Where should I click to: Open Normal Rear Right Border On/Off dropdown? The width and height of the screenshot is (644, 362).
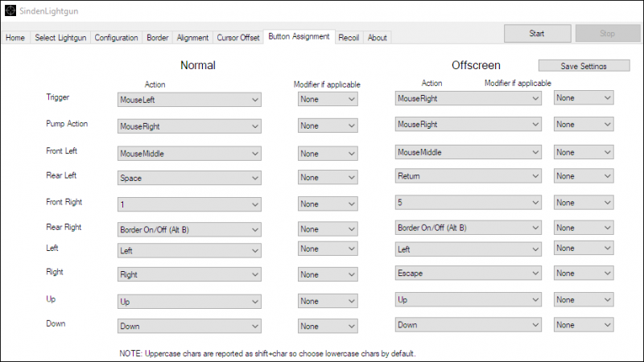(189, 229)
